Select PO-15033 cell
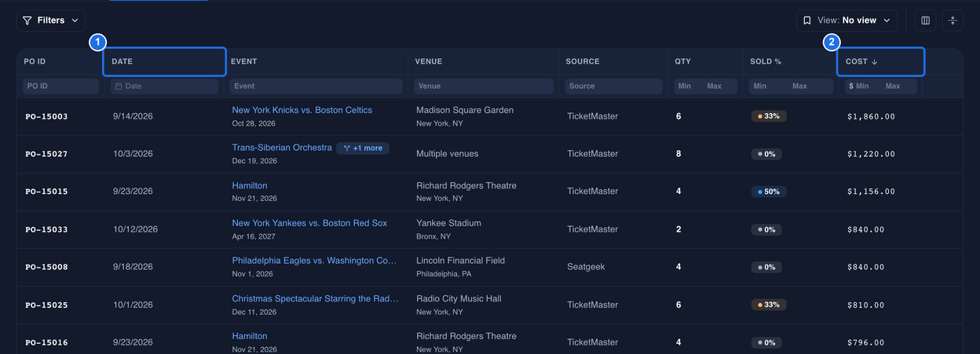Viewport: 980px width, 354px height. click(x=46, y=229)
